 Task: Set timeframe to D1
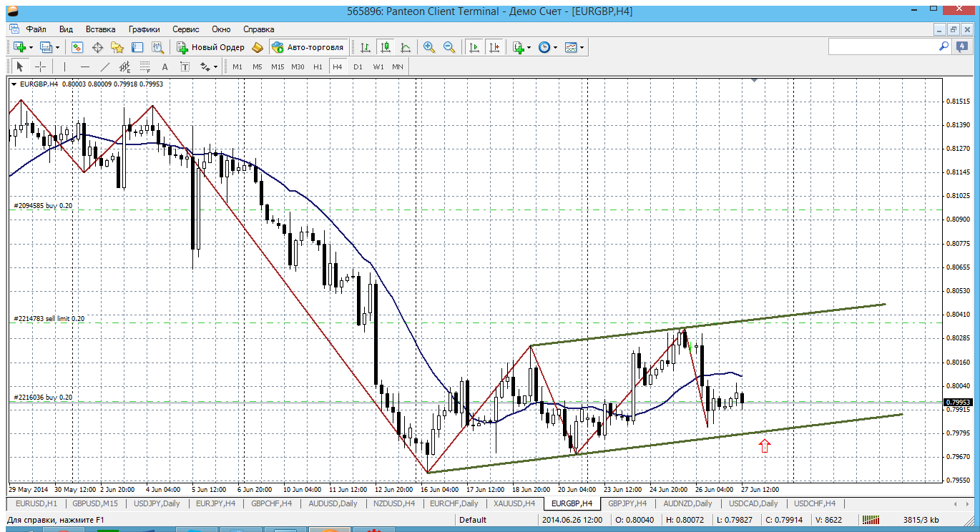pos(358,66)
